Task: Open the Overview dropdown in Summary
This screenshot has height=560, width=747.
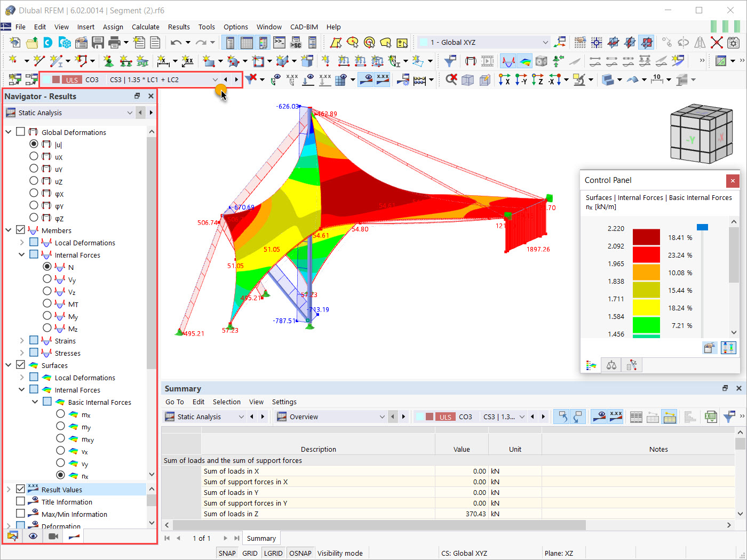Action: [x=382, y=417]
